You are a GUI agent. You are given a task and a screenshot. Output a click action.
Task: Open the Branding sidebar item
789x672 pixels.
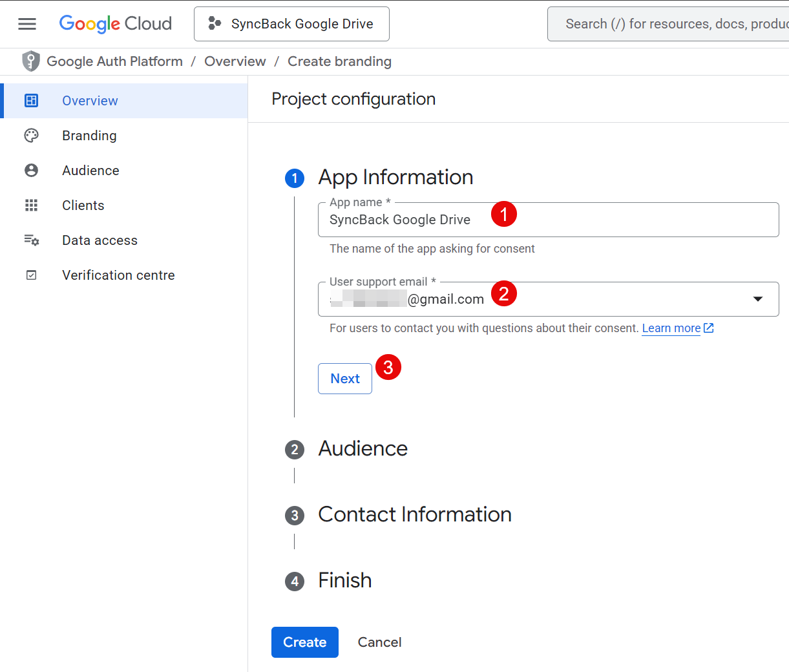click(124, 136)
